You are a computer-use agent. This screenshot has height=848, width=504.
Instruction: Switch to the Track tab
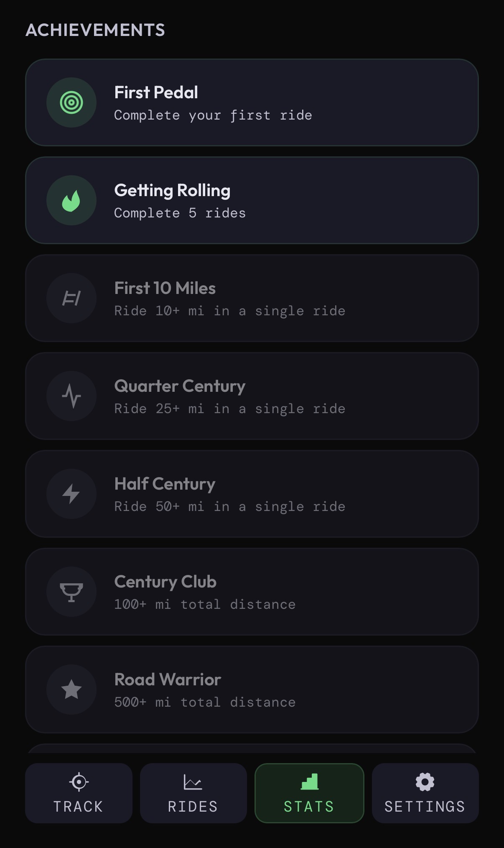(79, 793)
